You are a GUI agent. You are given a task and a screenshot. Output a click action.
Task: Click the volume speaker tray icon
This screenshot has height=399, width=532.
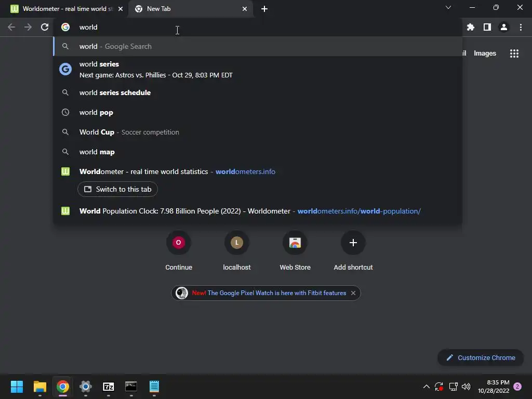(x=466, y=387)
